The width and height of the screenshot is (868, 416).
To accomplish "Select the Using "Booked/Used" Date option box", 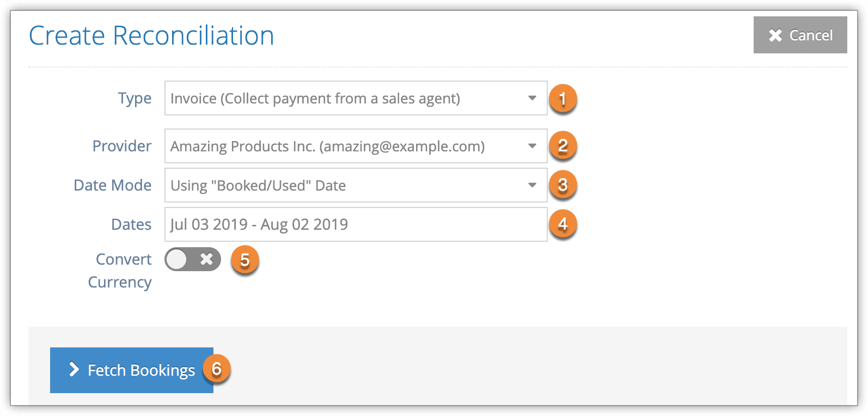I will tap(356, 185).
